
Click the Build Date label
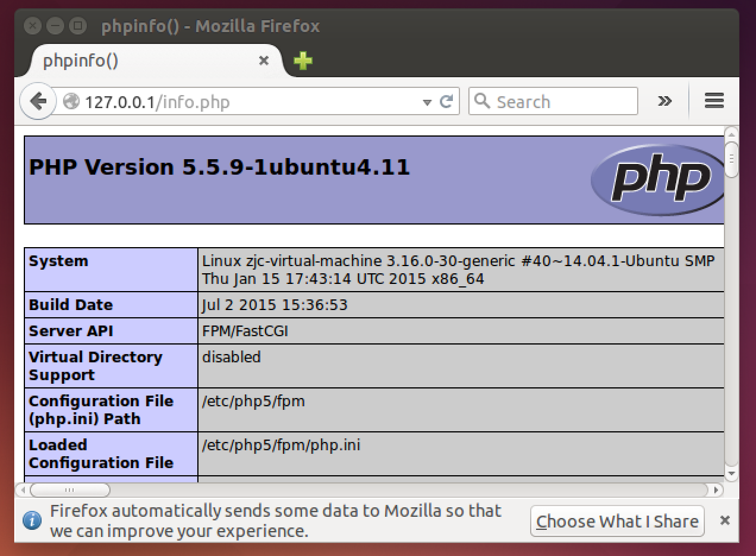click(71, 305)
